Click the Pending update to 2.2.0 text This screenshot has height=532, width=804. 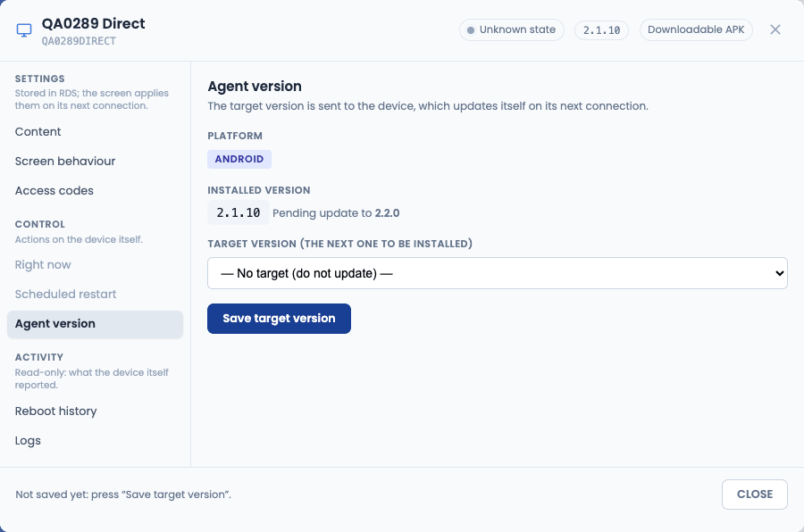pyautogui.click(x=336, y=213)
